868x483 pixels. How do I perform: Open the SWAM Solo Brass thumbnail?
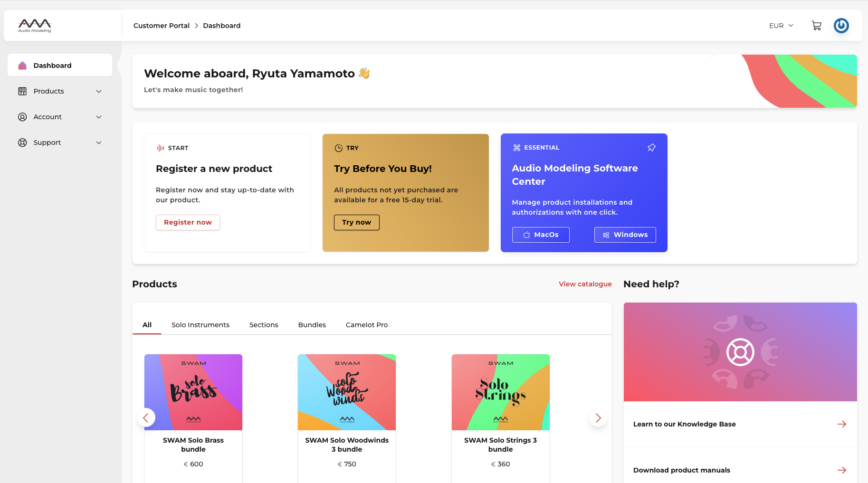click(x=193, y=392)
